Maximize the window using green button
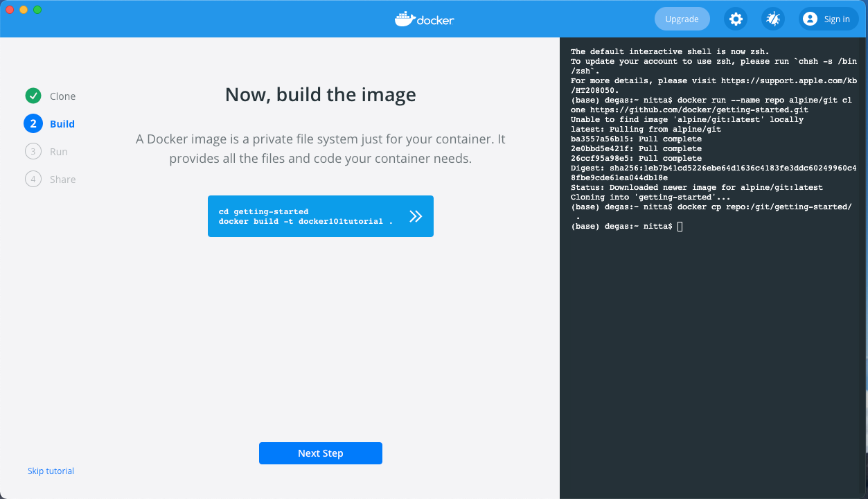 pyautogui.click(x=37, y=10)
